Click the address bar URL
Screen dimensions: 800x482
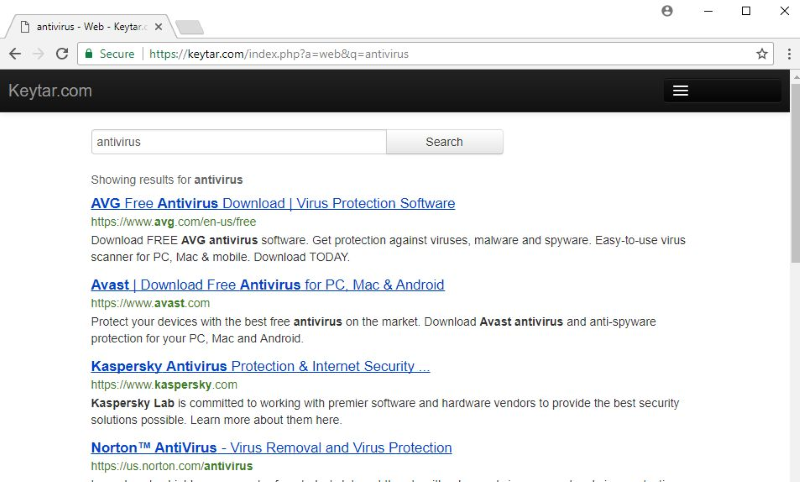pyautogui.click(x=279, y=54)
